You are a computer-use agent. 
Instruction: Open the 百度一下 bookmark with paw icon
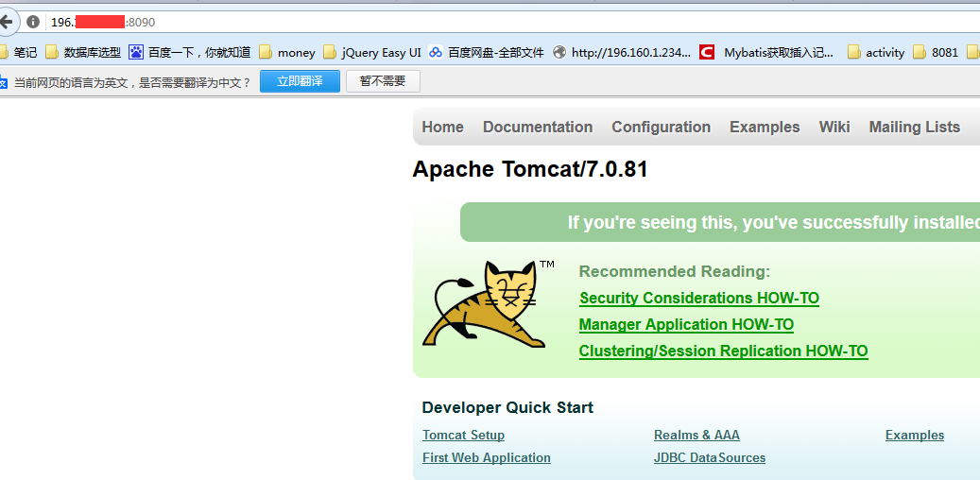pyautogui.click(x=189, y=53)
